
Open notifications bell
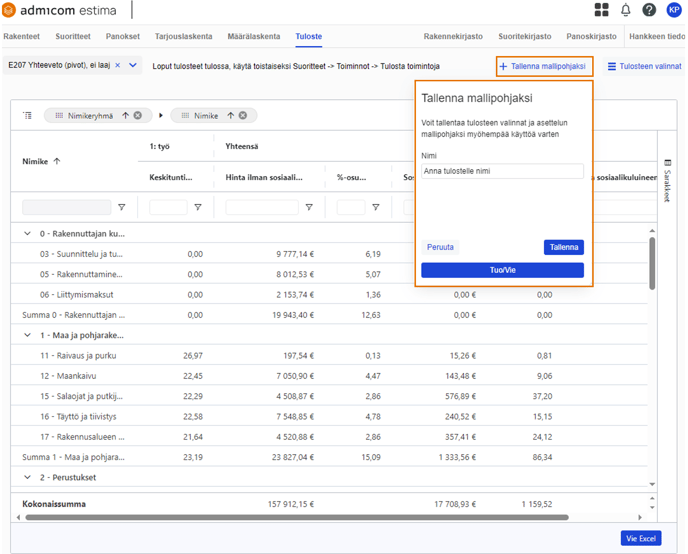[626, 10]
